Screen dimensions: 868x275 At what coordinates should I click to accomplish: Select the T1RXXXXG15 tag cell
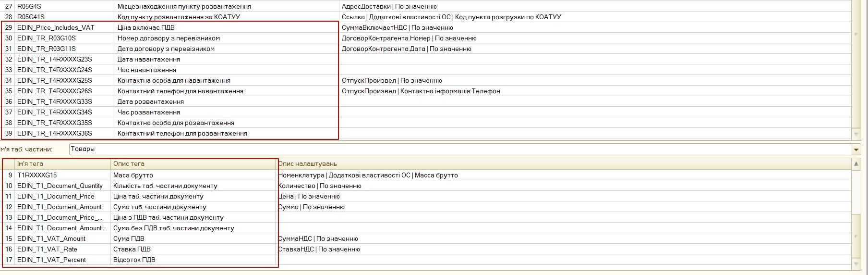[x=63, y=175]
